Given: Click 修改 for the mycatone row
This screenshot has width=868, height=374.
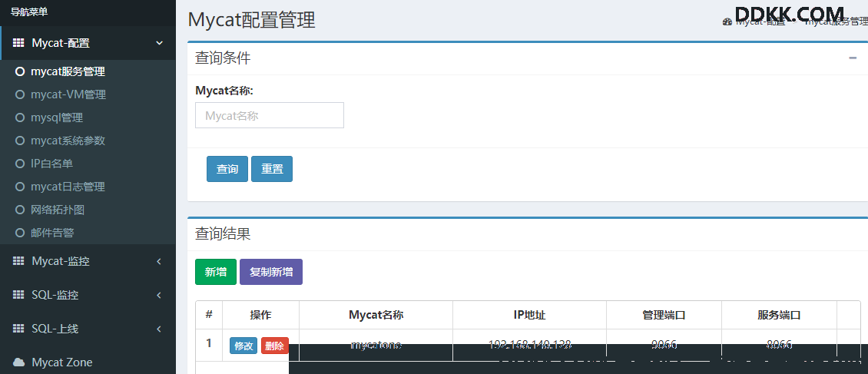Looking at the screenshot, I should coord(244,346).
